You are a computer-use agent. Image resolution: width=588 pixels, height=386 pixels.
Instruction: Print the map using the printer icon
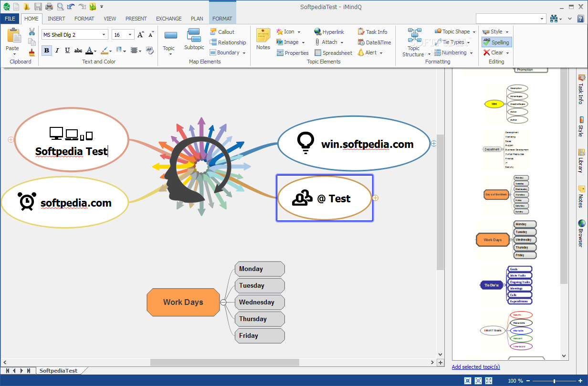(x=49, y=6)
